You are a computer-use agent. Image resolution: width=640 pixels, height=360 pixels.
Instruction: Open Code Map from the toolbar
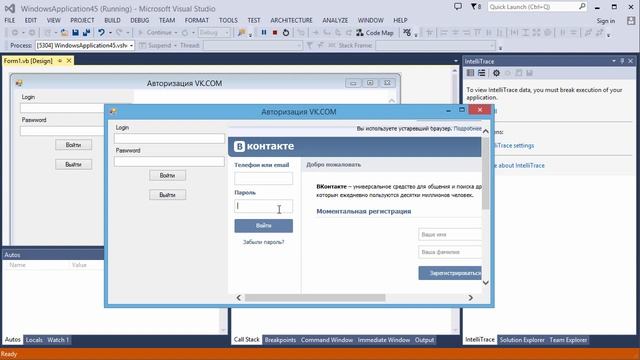coord(375,33)
